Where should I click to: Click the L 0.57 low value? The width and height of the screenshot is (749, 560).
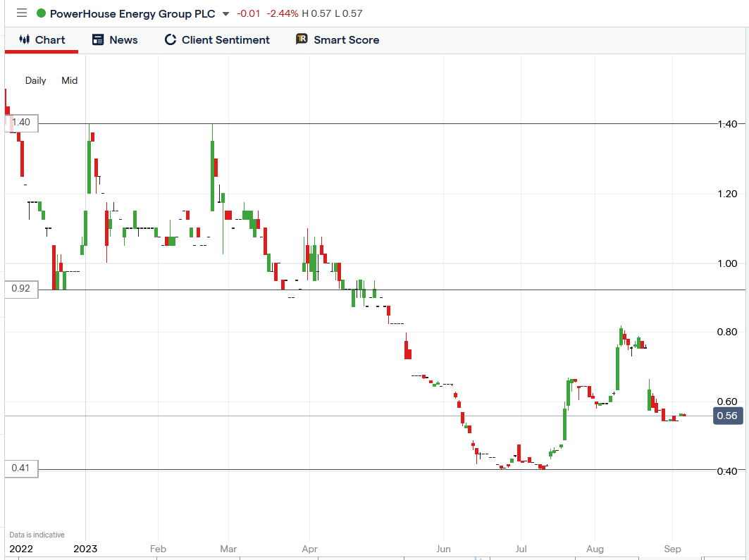point(348,14)
